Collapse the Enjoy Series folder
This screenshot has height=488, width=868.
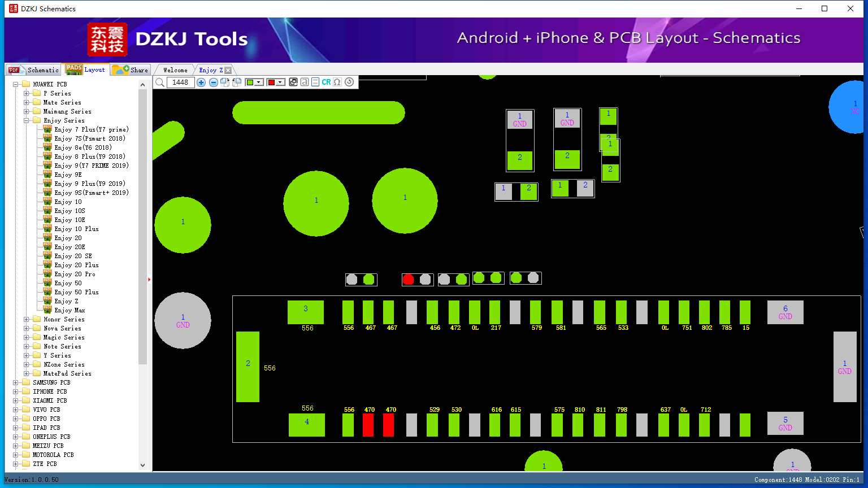tap(27, 120)
